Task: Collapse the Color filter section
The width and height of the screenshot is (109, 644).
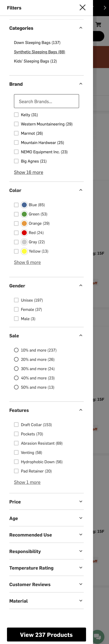Action: tap(81, 190)
